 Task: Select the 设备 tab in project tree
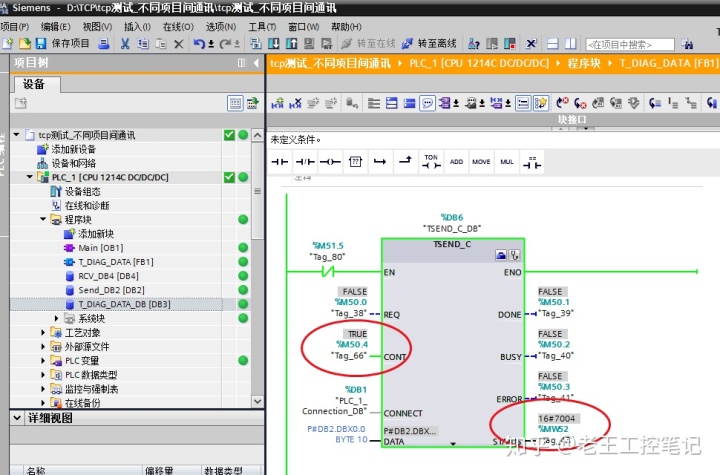(35, 84)
